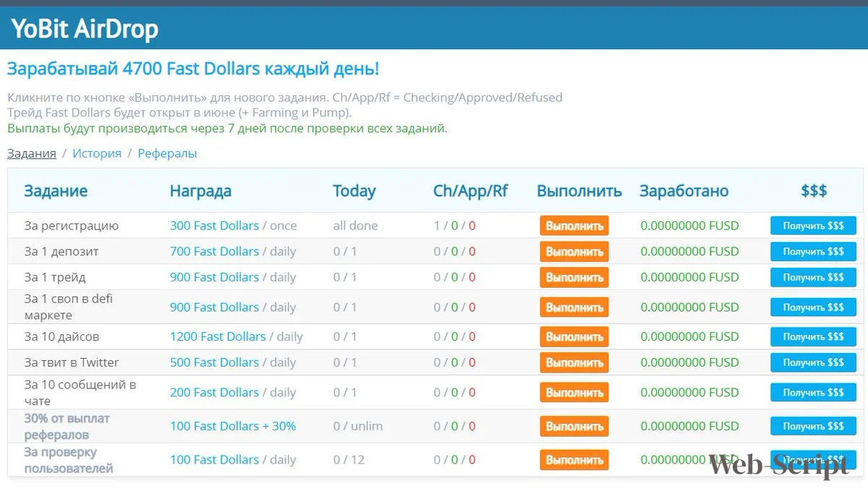
Task: Click Получить $$$ for the defi маркете swap
Action: 813,307
